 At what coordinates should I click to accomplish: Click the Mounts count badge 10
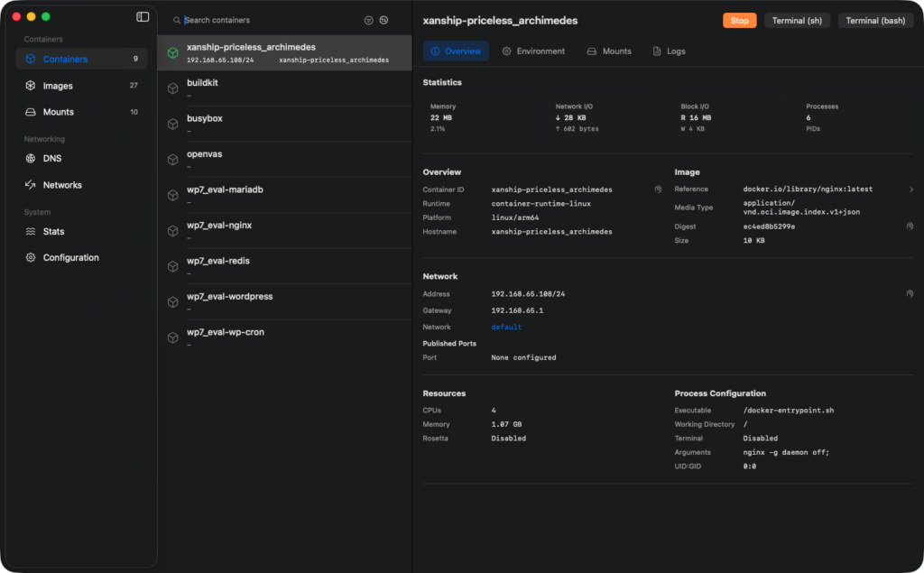click(x=134, y=112)
